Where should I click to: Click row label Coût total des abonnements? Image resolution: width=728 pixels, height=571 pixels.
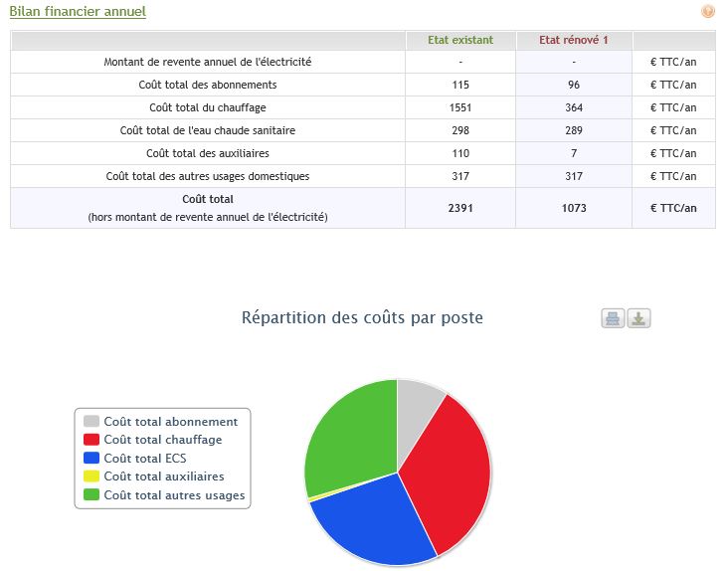click(208, 85)
